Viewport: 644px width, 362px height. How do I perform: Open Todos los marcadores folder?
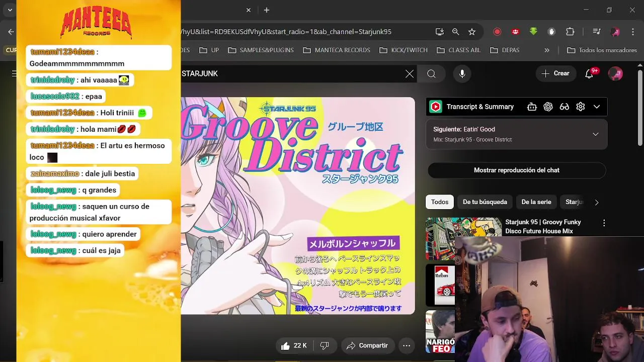[602, 50]
